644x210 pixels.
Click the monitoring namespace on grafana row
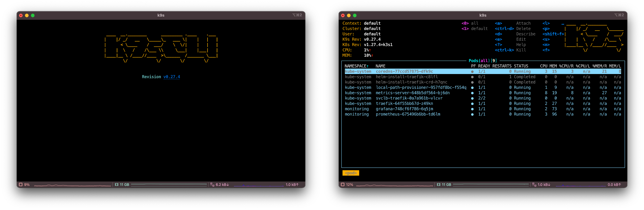tap(357, 109)
